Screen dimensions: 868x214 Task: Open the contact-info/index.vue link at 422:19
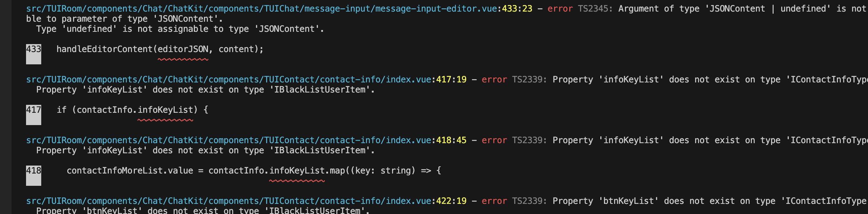tap(229, 201)
